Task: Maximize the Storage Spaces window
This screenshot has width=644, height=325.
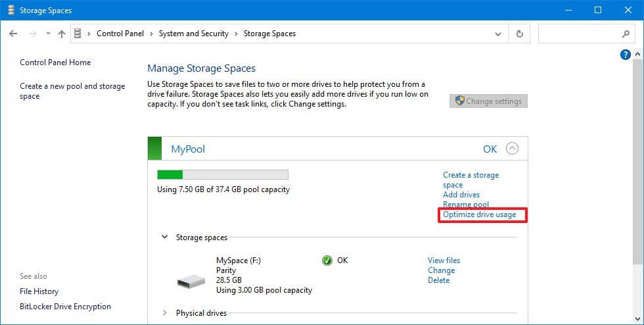Action: 598,10
